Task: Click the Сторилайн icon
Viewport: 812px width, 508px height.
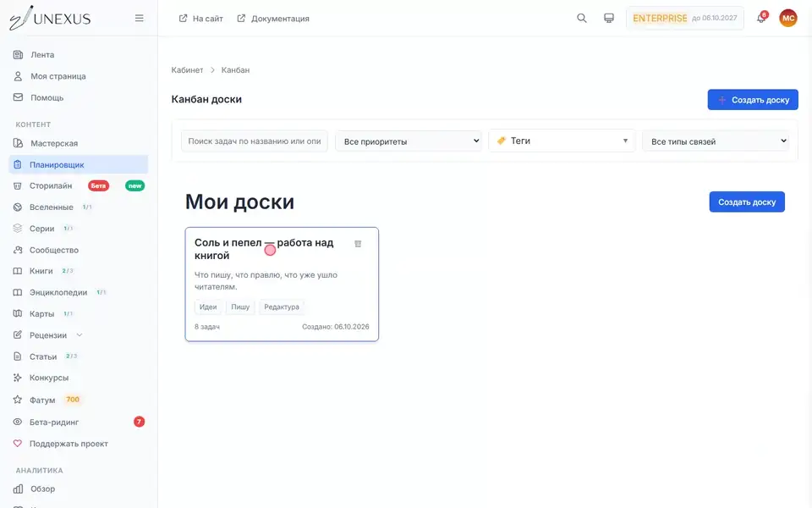Action: coord(18,185)
